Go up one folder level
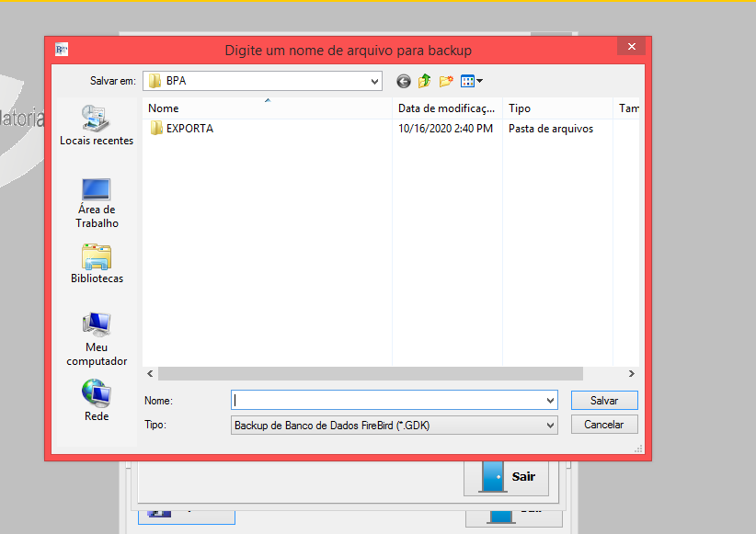The height and width of the screenshot is (534, 756). 424,81
